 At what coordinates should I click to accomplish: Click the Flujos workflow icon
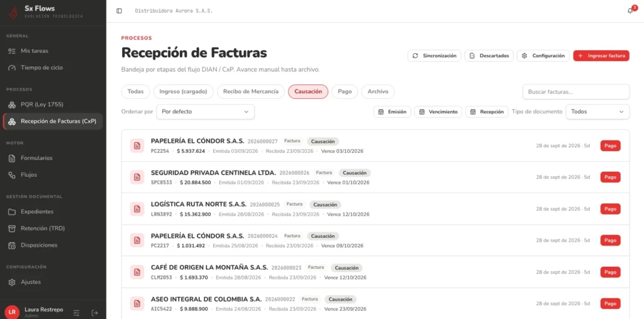tap(12, 175)
